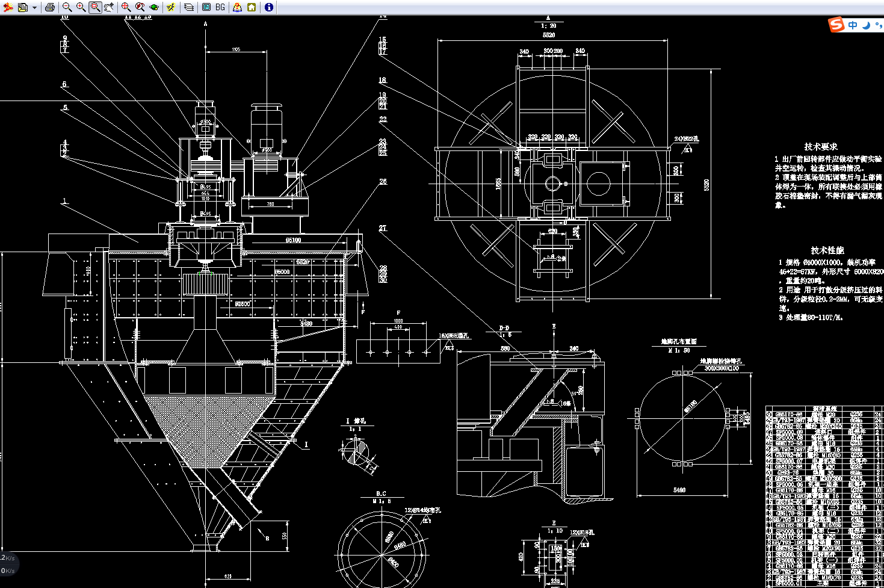
Task: Click the yellow lightning regenerate icon
Action: 171,7
